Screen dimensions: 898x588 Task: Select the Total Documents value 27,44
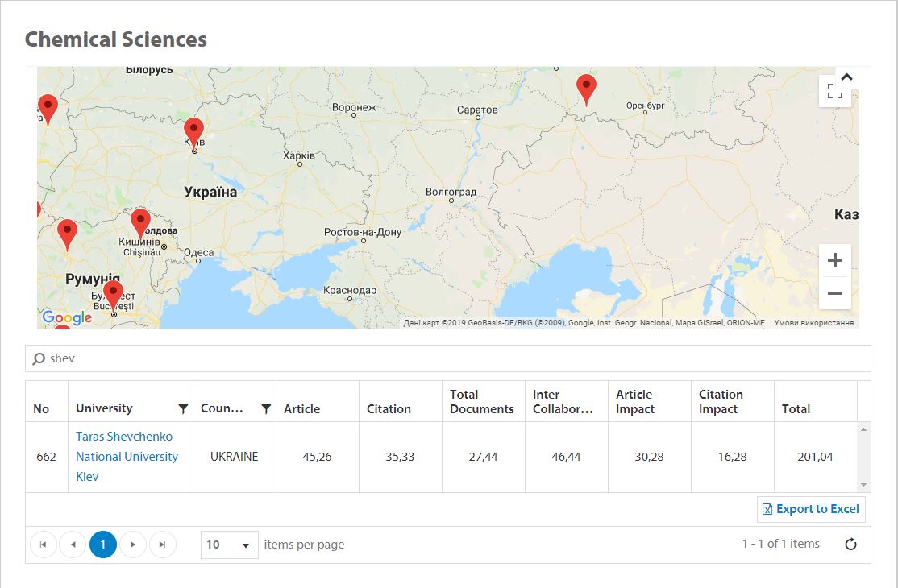(x=483, y=457)
